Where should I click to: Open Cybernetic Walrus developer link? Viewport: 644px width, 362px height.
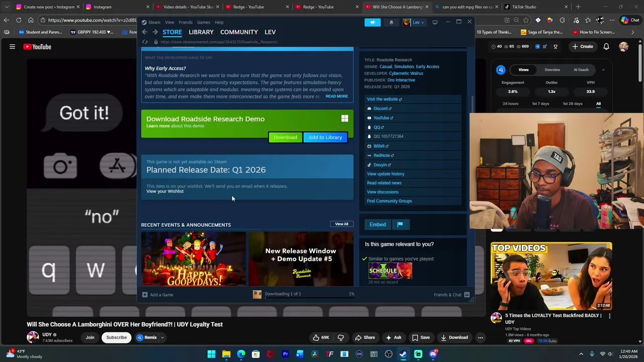(406, 73)
